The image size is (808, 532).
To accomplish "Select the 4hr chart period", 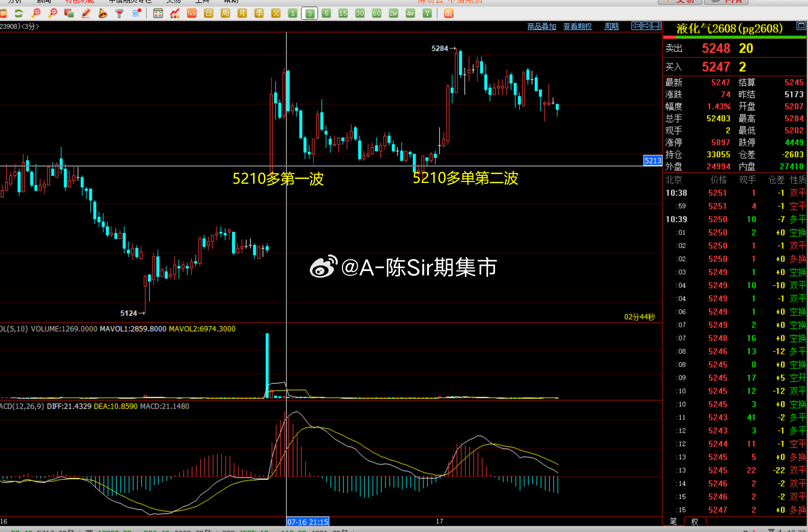I will 410,14.
